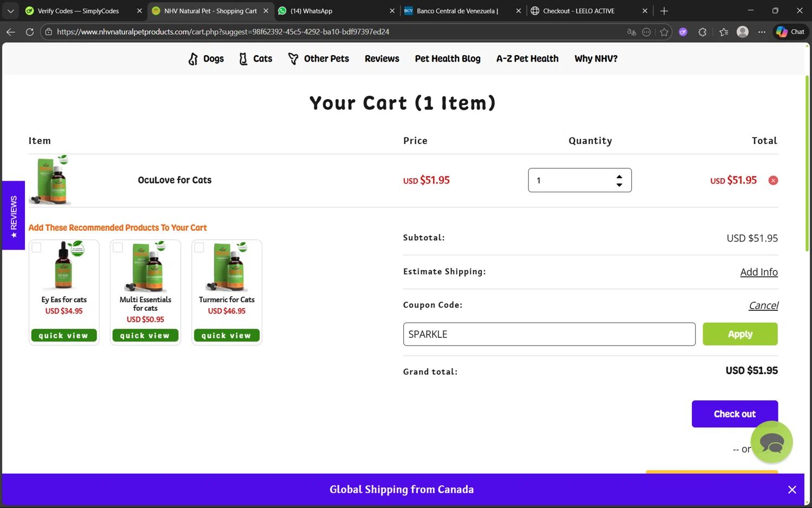Image resolution: width=812 pixels, height=508 pixels.
Task: Click the Other Pets animal icon
Action: point(293,58)
